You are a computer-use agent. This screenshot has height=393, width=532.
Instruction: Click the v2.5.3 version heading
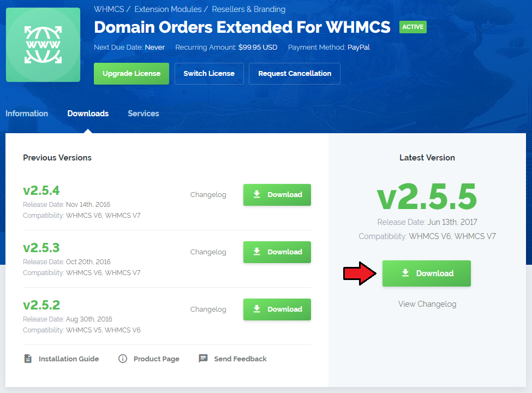[41, 248]
